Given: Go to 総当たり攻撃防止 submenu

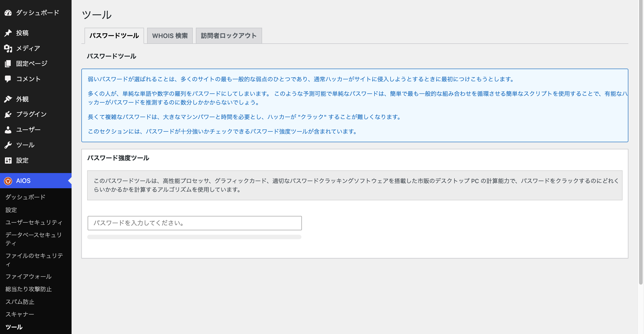Looking at the screenshot, I should pyautogui.click(x=28, y=289).
